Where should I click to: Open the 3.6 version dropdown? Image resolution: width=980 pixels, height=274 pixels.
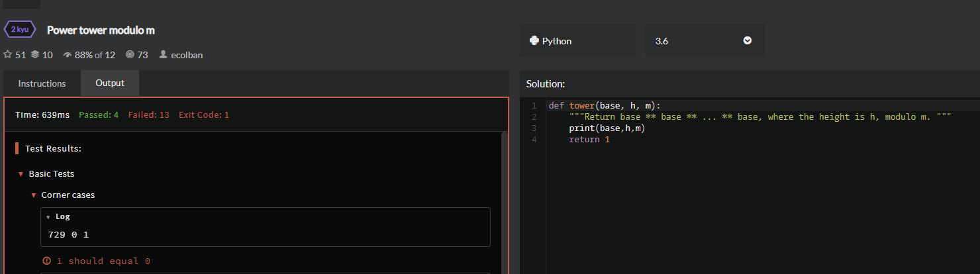[705, 40]
